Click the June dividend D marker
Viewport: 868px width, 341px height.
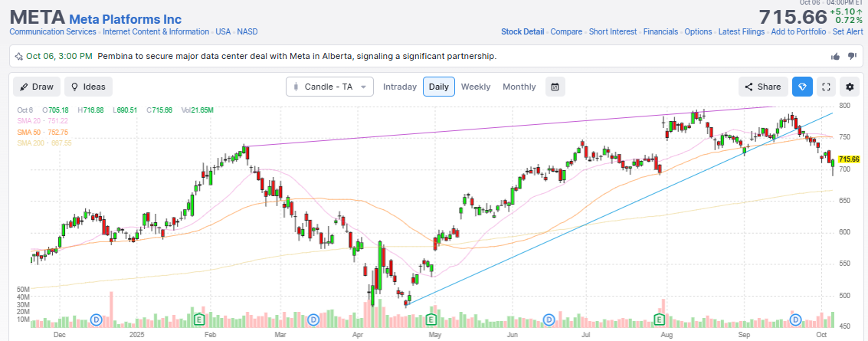click(x=549, y=320)
